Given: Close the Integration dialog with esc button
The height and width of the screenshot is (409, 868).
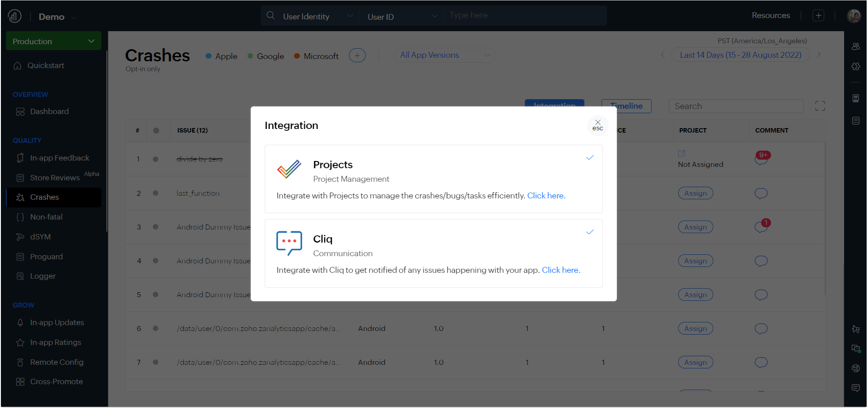Looking at the screenshot, I should [597, 125].
